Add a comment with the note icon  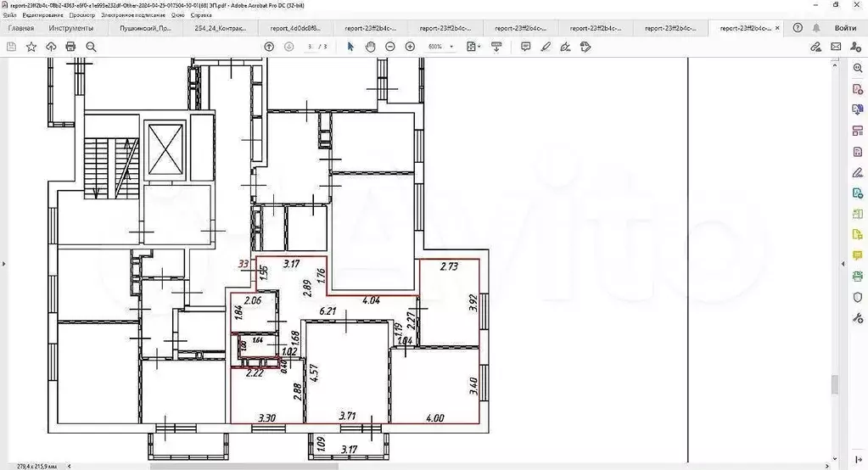[x=526, y=47]
